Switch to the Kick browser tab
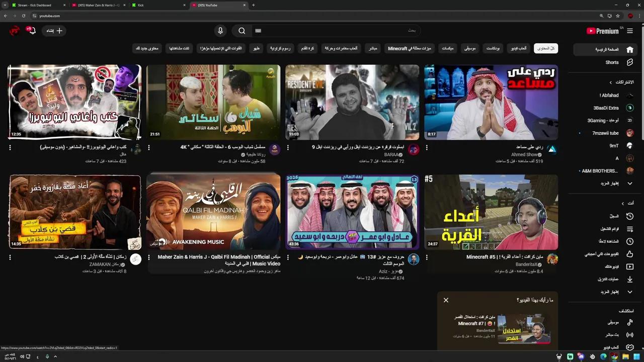Screen dimensions: 644x362 pyautogui.click(x=159, y=5)
